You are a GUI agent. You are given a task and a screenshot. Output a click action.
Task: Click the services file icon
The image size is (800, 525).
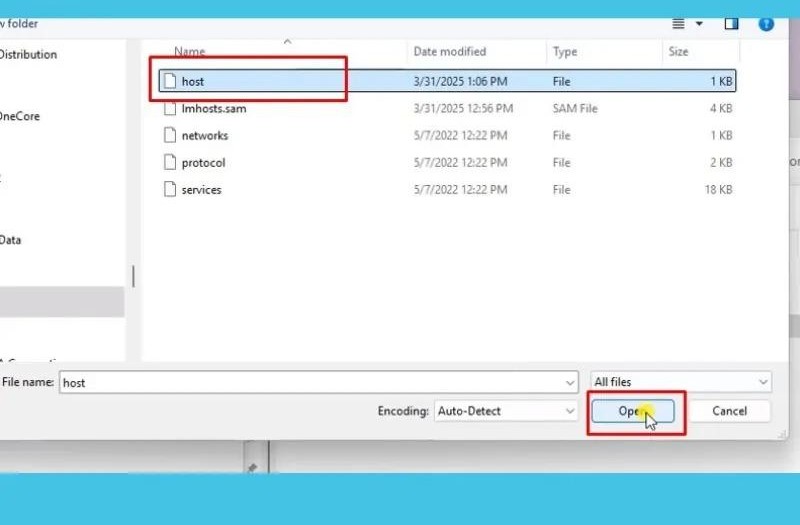pos(170,189)
